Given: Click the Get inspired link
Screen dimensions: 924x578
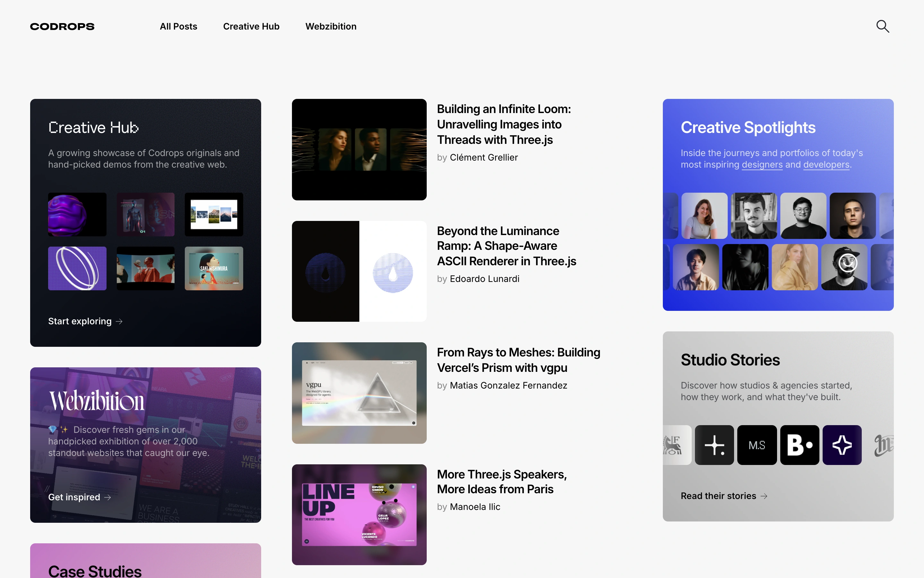Looking at the screenshot, I should pos(80,497).
